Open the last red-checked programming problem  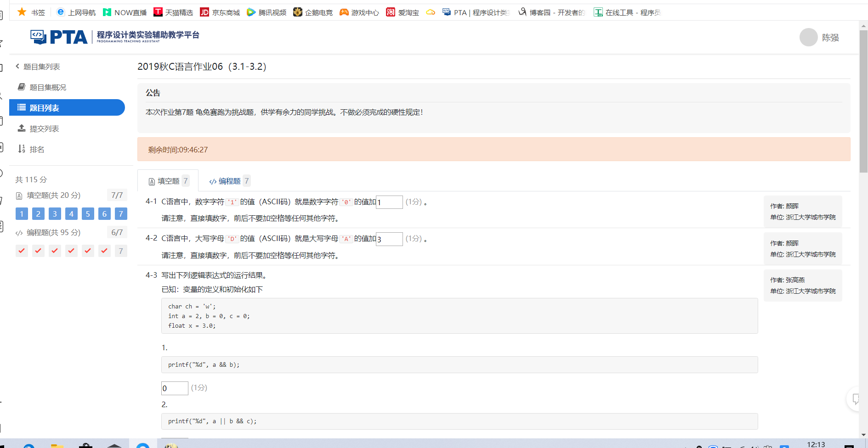point(104,251)
